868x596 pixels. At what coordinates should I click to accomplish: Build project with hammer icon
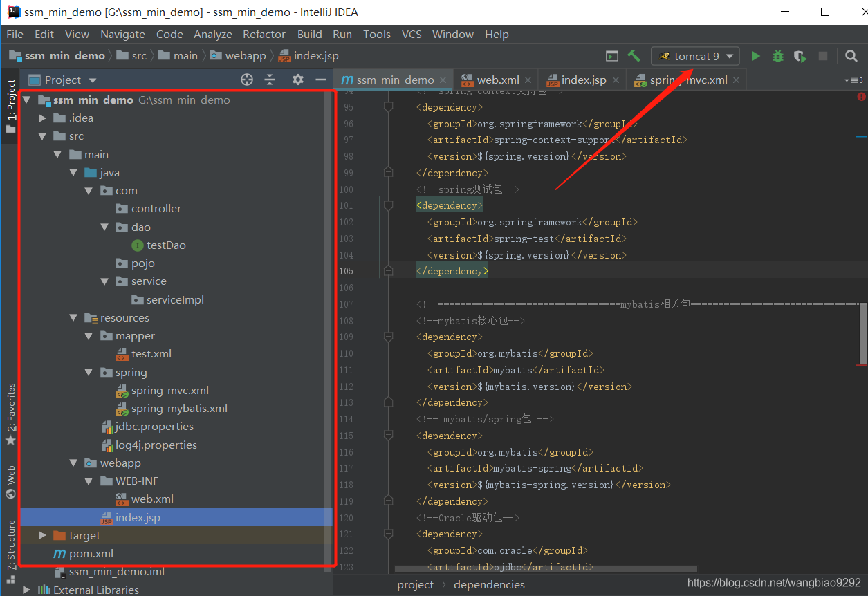[634, 56]
